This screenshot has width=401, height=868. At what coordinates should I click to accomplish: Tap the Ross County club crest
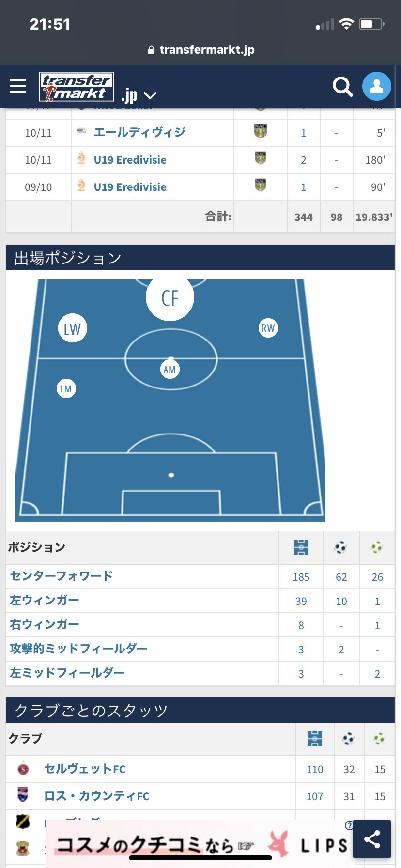[x=23, y=795]
